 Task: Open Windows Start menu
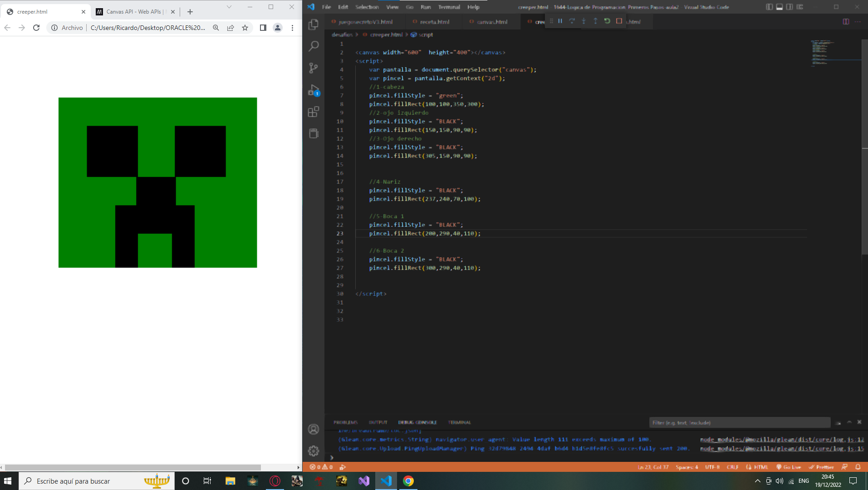8,481
